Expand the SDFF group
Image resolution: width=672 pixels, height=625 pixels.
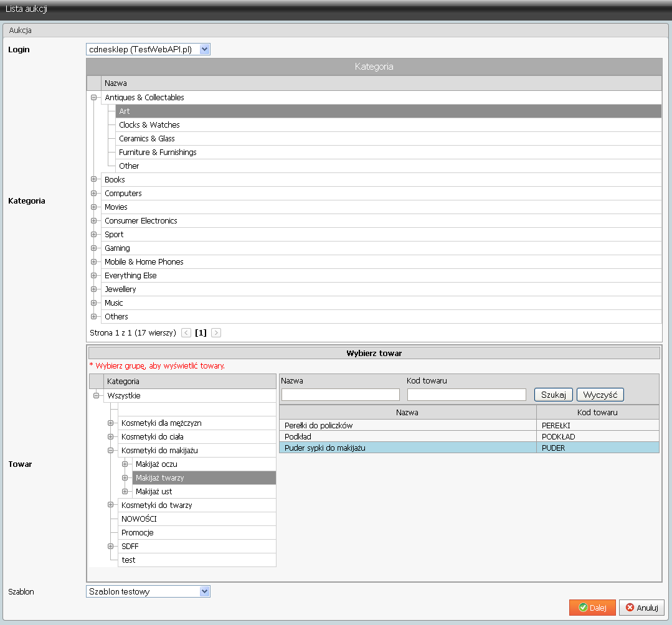click(x=110, y=546)
